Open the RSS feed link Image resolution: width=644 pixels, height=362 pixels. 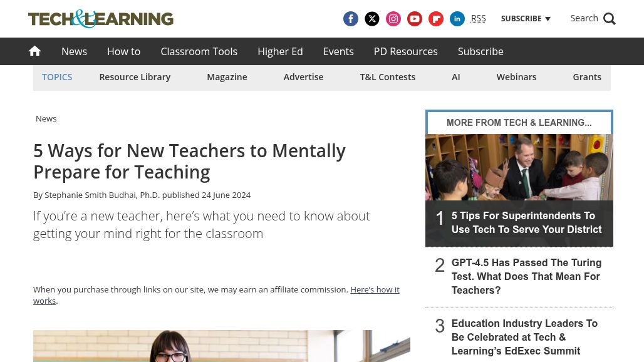click(x=478, y=18)
